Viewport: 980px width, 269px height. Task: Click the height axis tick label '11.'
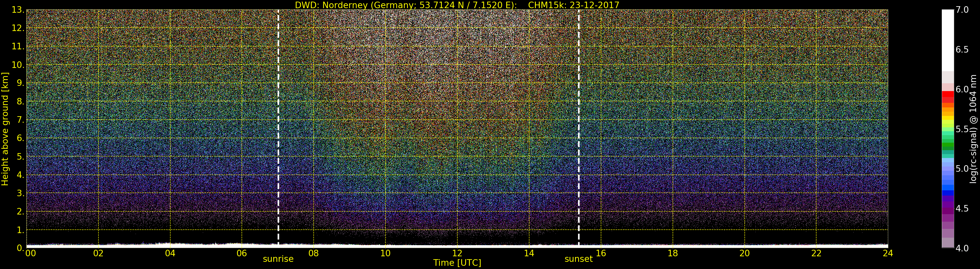[x=18, y=46]
